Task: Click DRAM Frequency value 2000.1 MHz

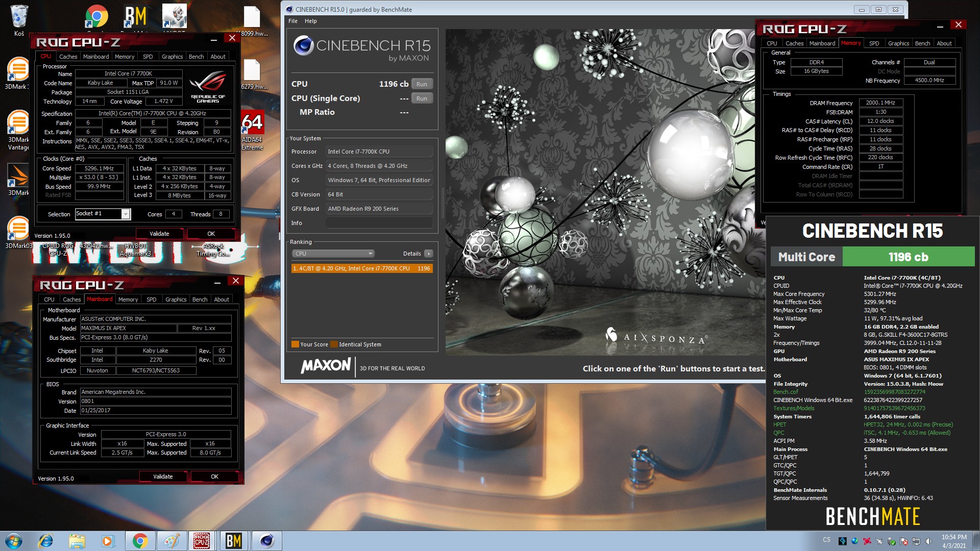Action: coord(880,103)
